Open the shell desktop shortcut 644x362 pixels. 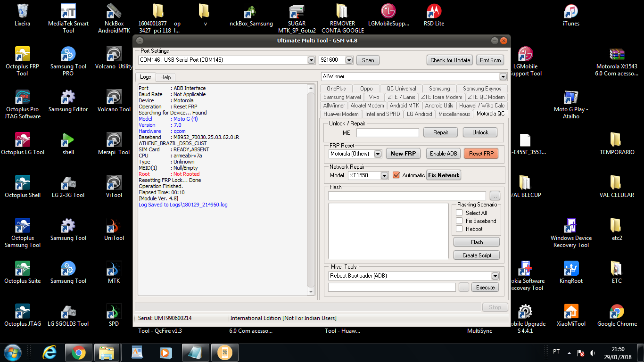(68, 144)
